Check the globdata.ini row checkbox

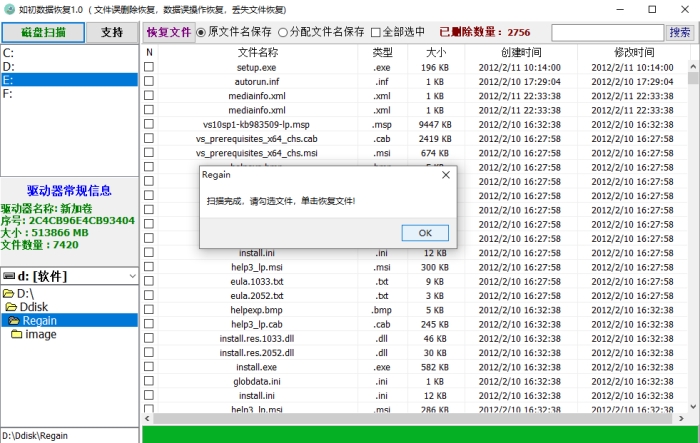149,381
